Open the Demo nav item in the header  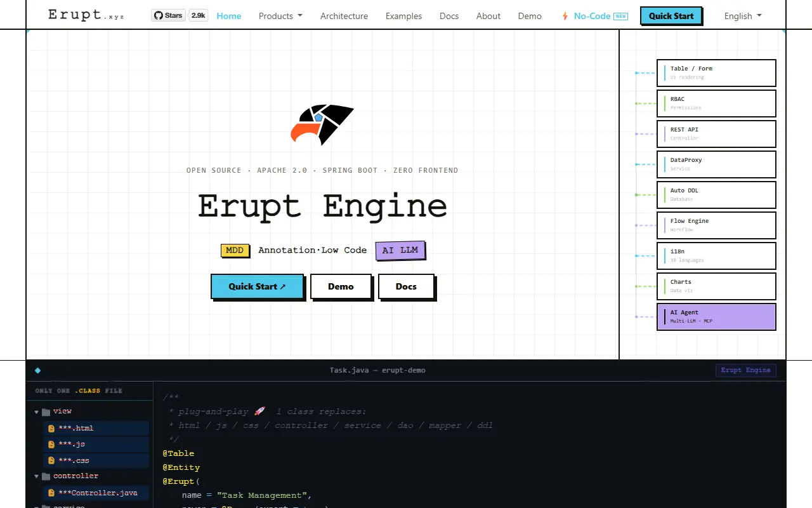(530, 16)
